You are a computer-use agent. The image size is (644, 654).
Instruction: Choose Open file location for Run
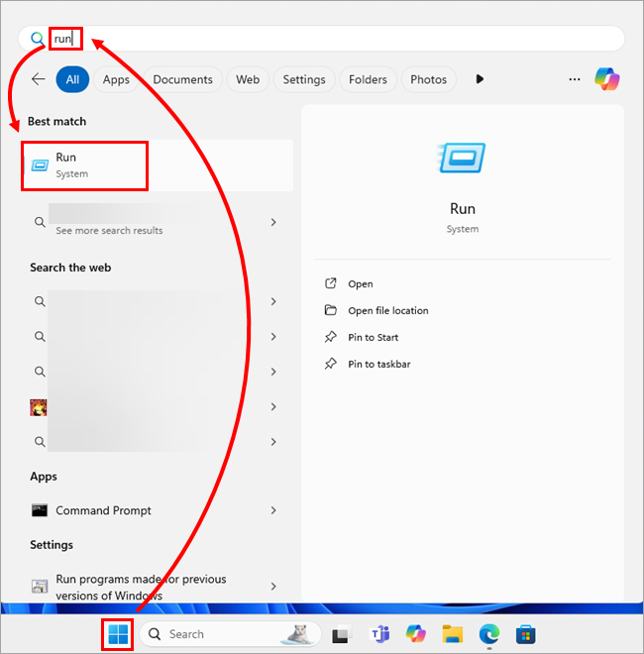pyautogui.click(x=387, y=310)
